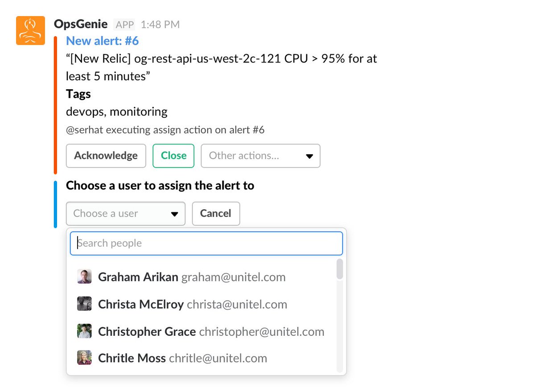
Task: Cancel the assign action
Action: [216, 214]
